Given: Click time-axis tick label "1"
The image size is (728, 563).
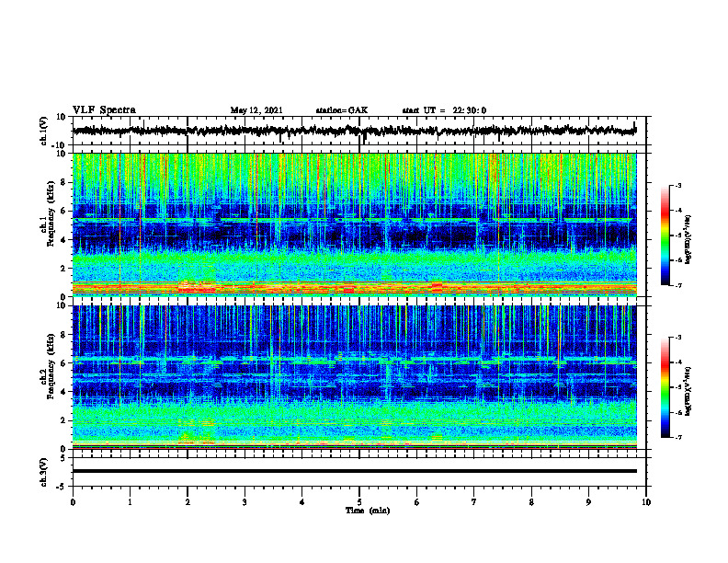Looking at the screenshot, I should coord(130,502).
